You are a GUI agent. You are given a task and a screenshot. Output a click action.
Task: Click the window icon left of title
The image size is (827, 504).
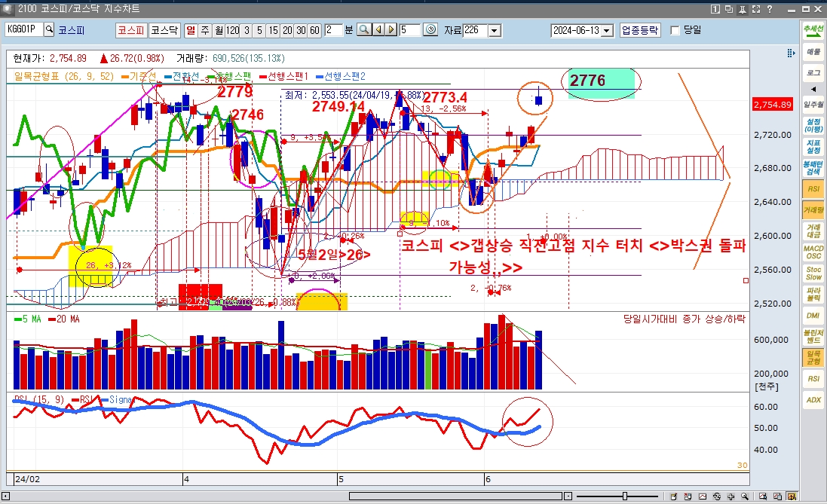8,9
